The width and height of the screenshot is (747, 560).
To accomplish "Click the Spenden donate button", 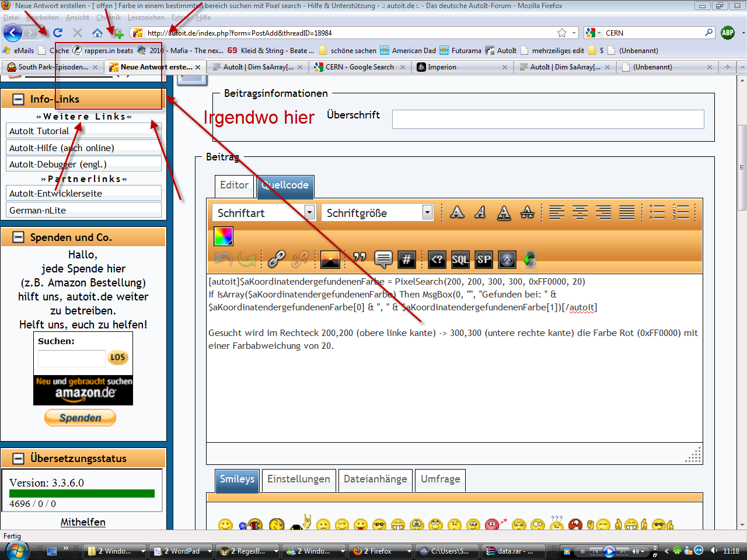I will click(81, 418).
